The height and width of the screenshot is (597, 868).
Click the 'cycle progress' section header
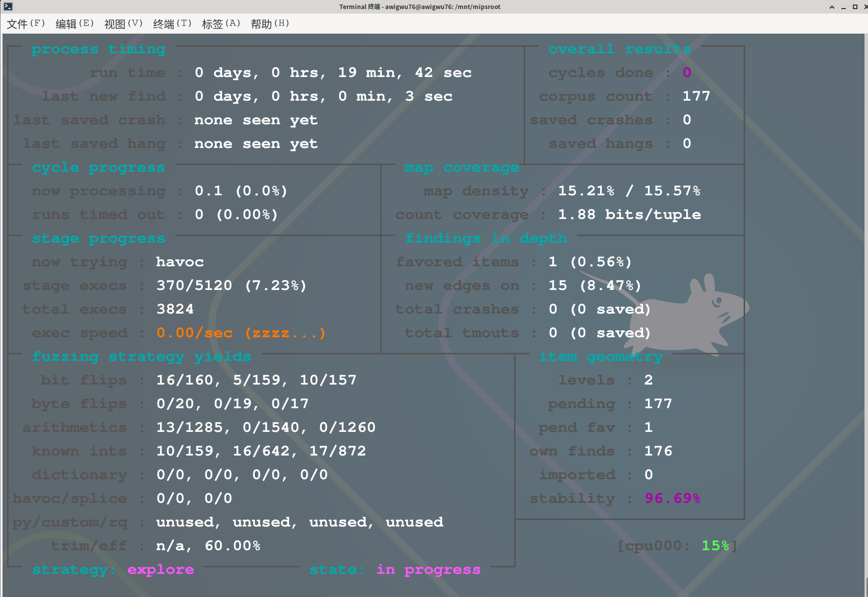(99, 167)
